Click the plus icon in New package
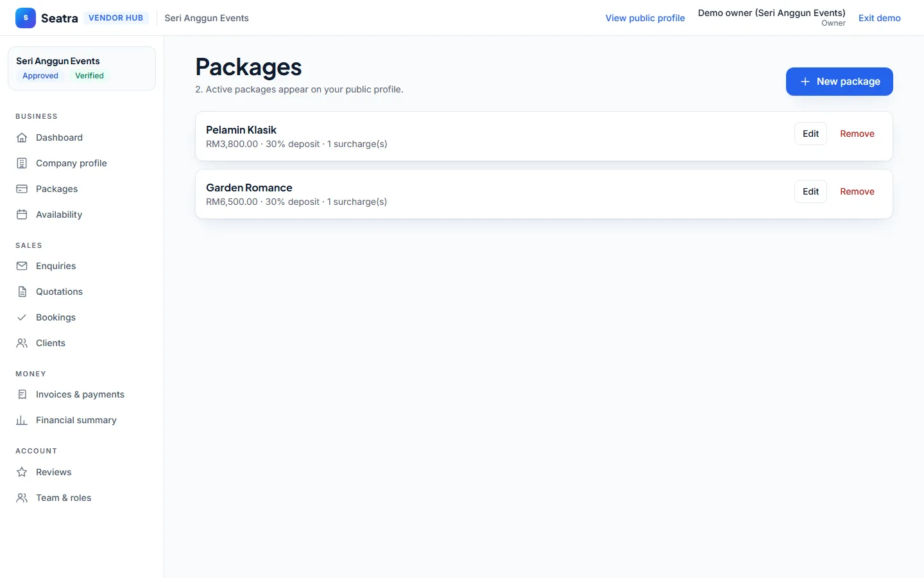Image resolution: width=924 pixels, height=578 pixels. [805, 82]
